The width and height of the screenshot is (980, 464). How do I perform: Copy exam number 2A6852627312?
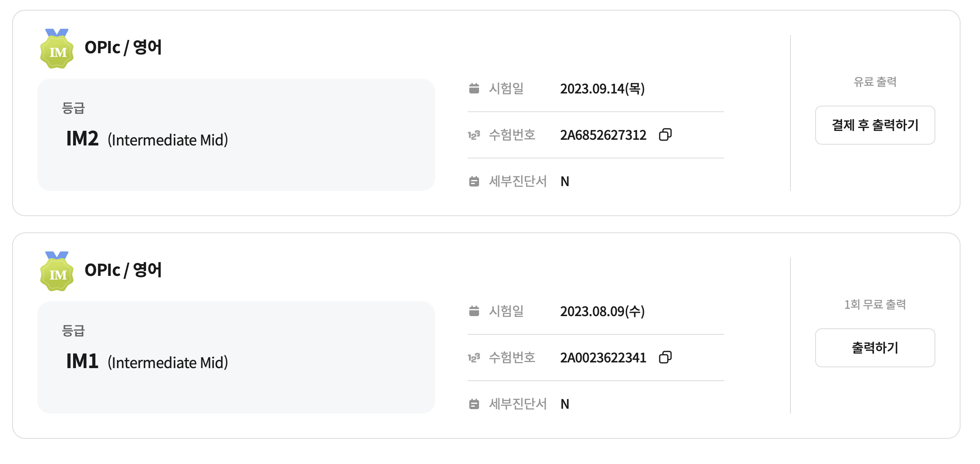(x=665, y=134)
